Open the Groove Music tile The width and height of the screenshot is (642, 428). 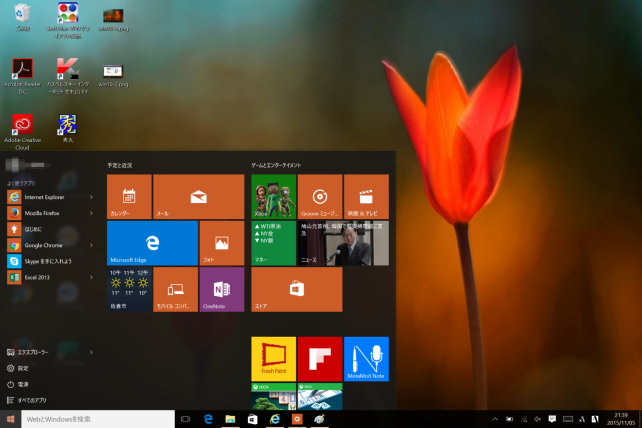coord(320,197)
